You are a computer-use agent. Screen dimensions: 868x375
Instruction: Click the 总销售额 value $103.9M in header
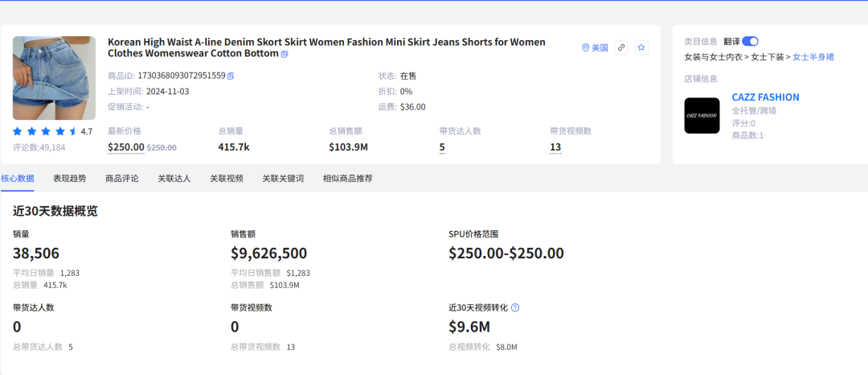tap(349, 147)
